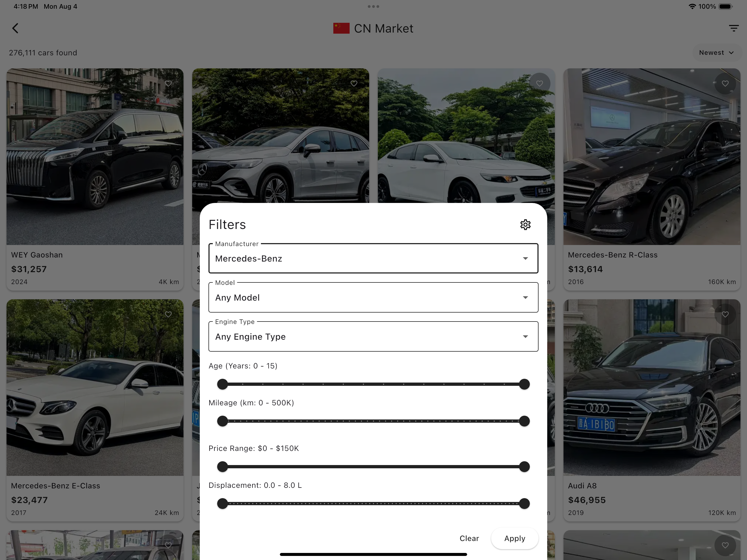Open the Model dropdown
The width and height of the screenshot is (747, 560).
coord(373,297)
